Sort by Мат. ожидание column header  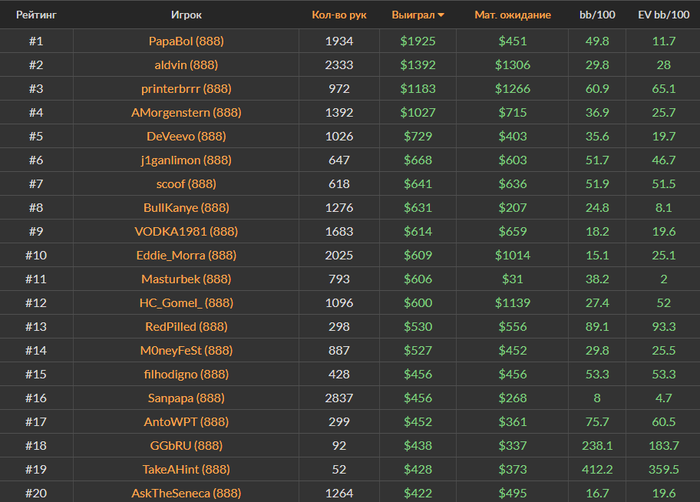coord(512,15)
